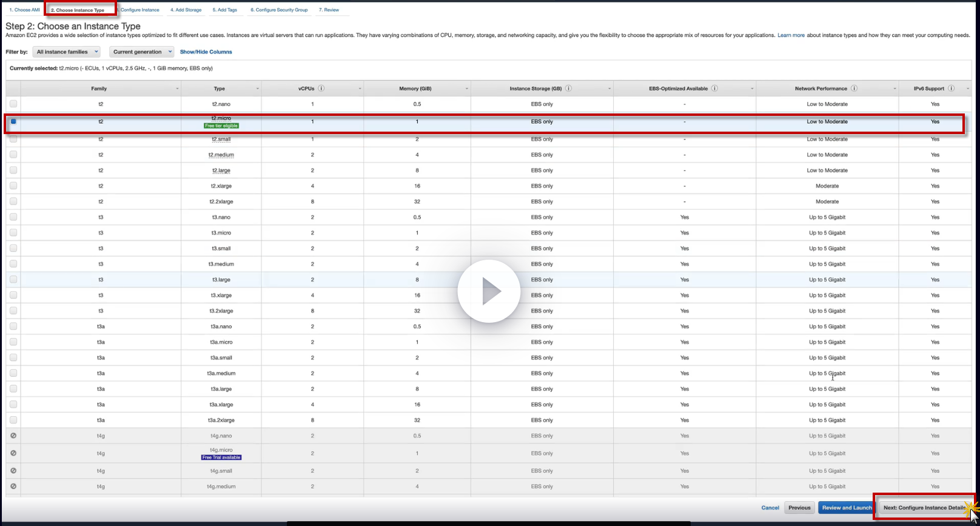The height and width of the screenshot is (526, 980).
Task: Open the Family column sort arrow
Action: (x=177, y=89)
